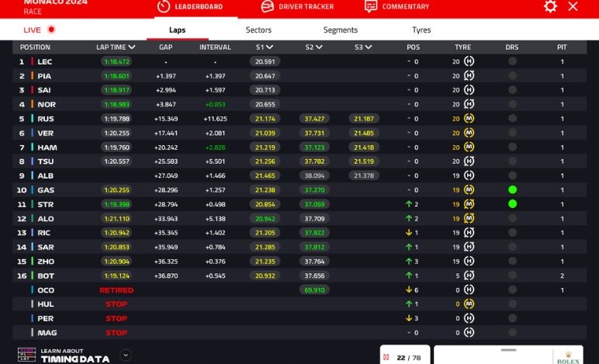
Task: Open the settings gear icon
Action: click(x=550, y=6)
